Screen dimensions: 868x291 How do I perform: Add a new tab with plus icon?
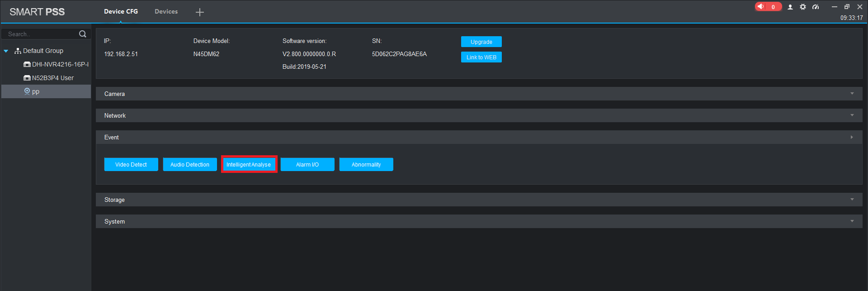(x=200, y=12)
